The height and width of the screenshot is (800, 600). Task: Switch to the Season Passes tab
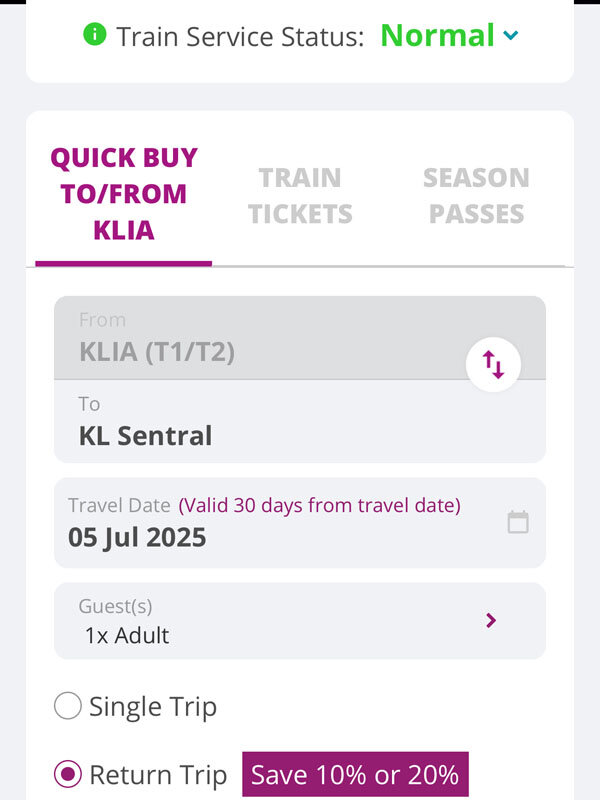(x=476, y=196)
